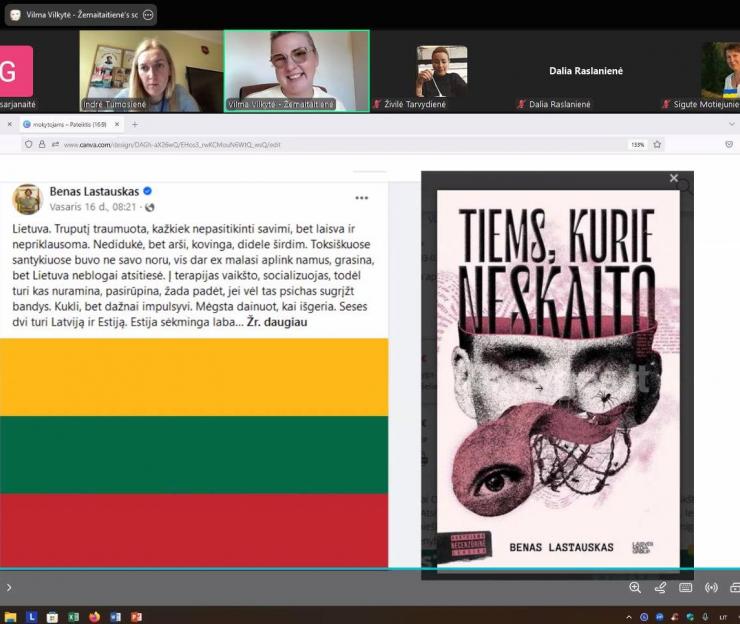Select Dalia Raslanienė's participant tile
This screenshot has width=740, height=624.
point(585,71)
